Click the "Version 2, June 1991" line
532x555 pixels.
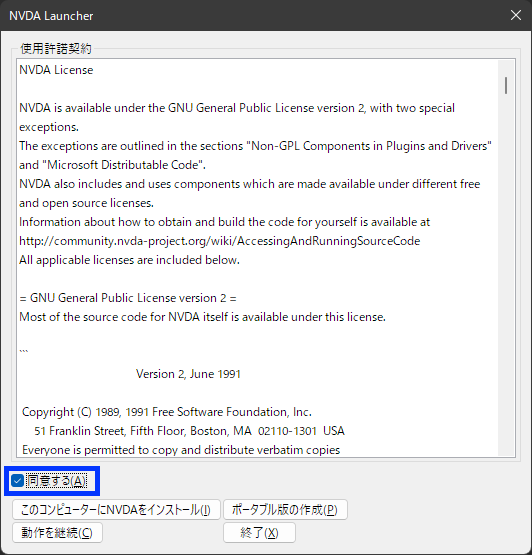(x=188, y=374)
